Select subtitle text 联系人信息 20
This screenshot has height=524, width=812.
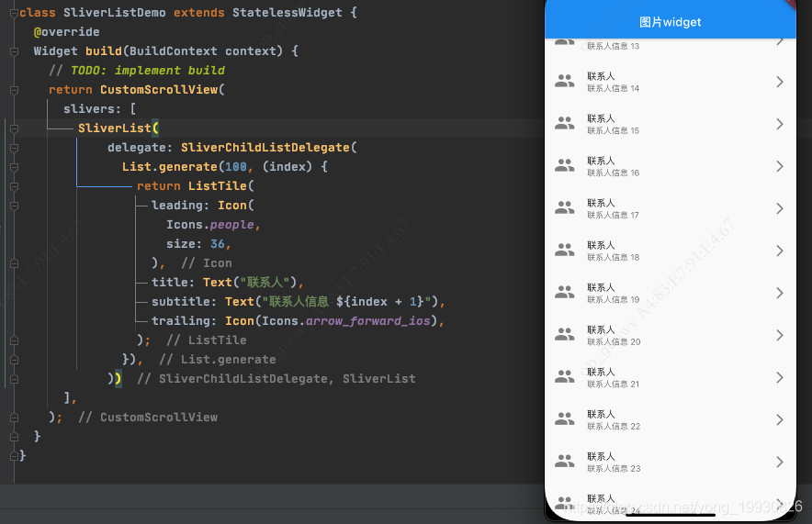(614, 342)
